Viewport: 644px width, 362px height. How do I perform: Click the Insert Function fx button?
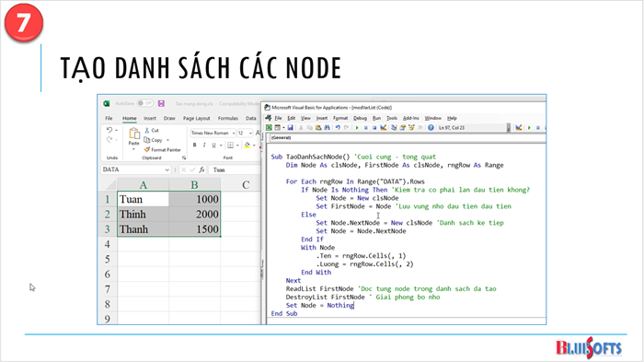[201, 169]
